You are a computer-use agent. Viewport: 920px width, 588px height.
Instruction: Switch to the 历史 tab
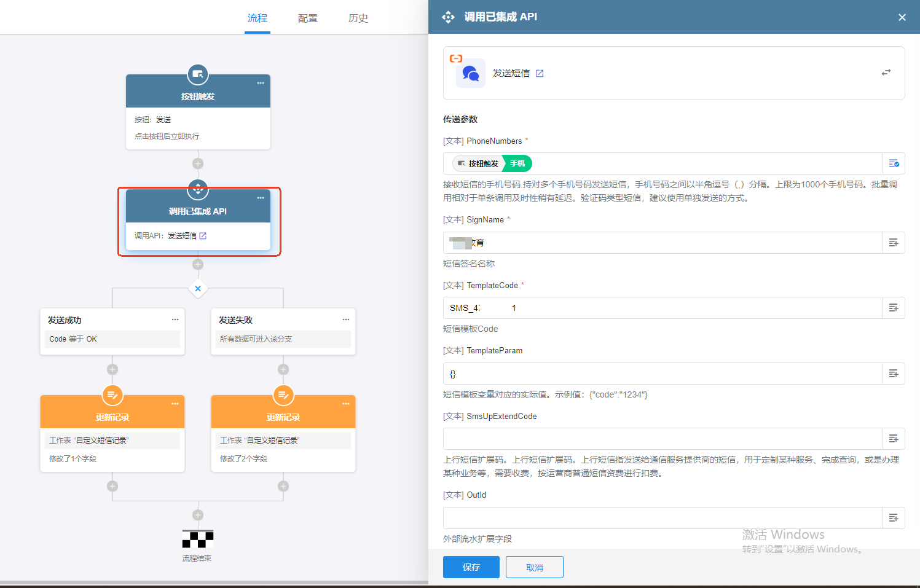coord(358,18)
